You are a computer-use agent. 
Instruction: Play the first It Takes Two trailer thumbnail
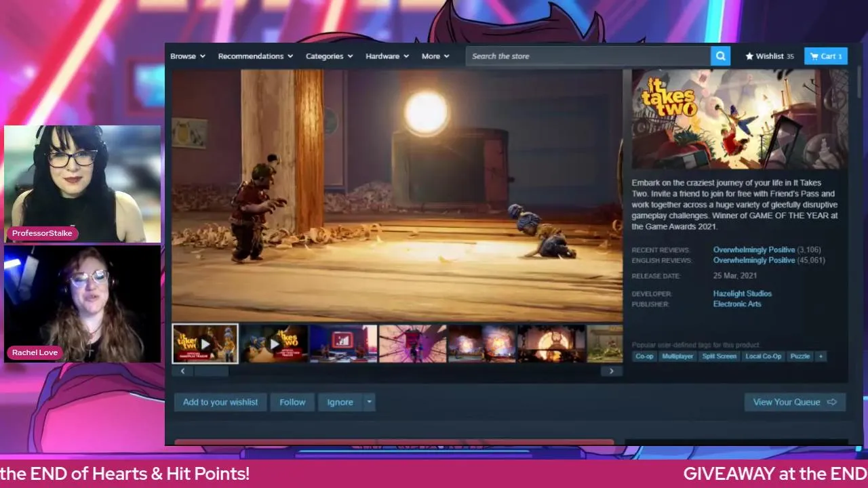point(205,344)
